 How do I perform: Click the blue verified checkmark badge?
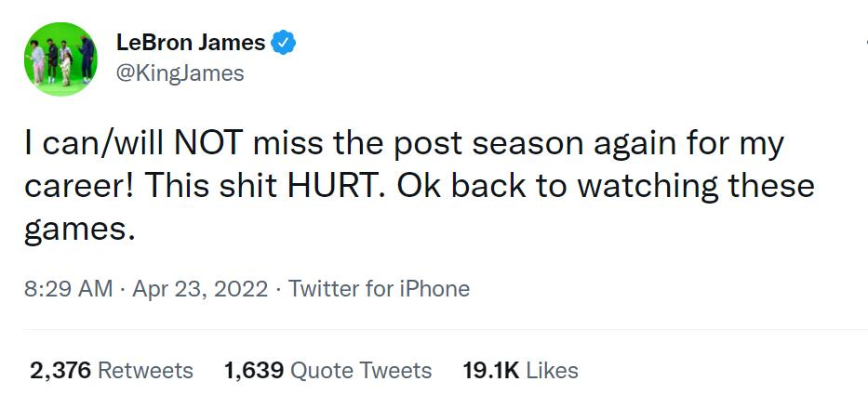coord(284,43)
